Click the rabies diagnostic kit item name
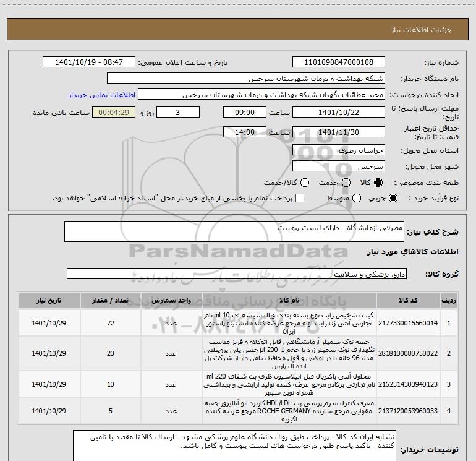This screenshot has width=476, height=461. point(289,323)
